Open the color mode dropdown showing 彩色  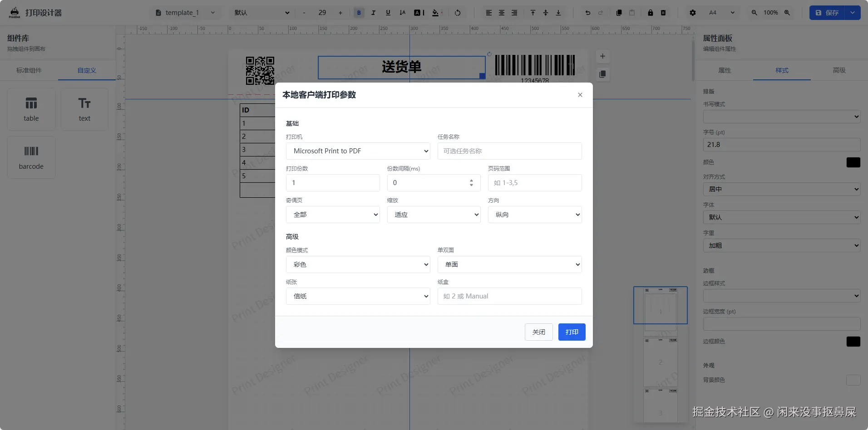(358, 264)
